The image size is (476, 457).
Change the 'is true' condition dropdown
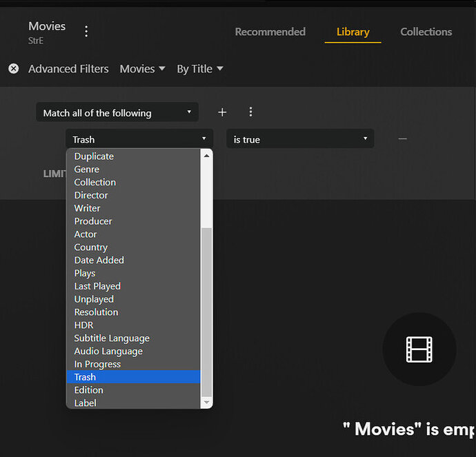coord(300,139)
